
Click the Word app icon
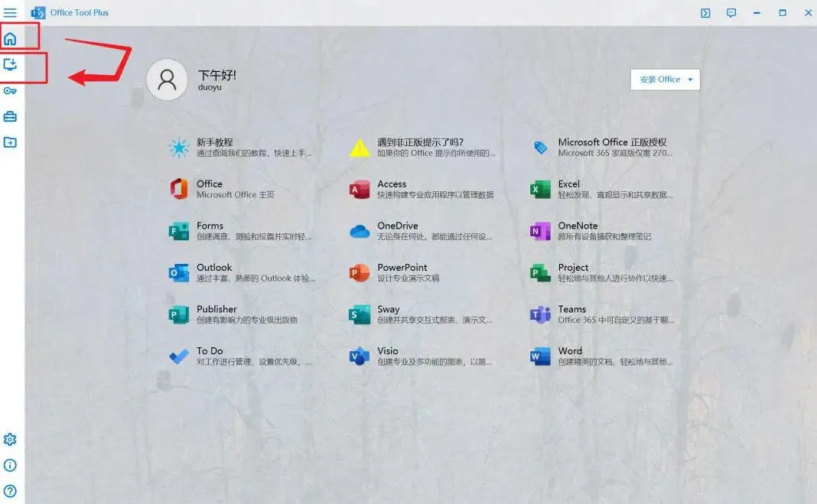click(x=540, y=356)
